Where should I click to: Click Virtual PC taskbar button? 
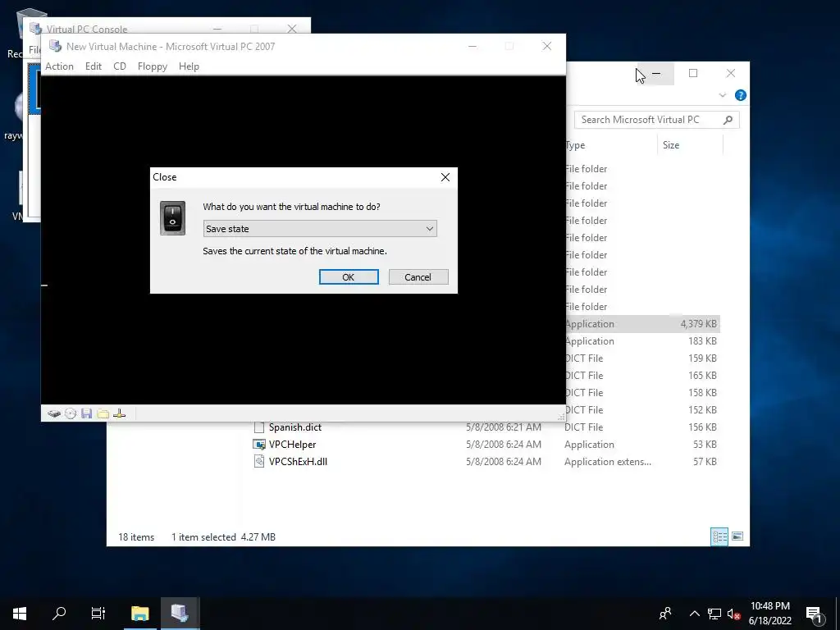pos(180,613)
